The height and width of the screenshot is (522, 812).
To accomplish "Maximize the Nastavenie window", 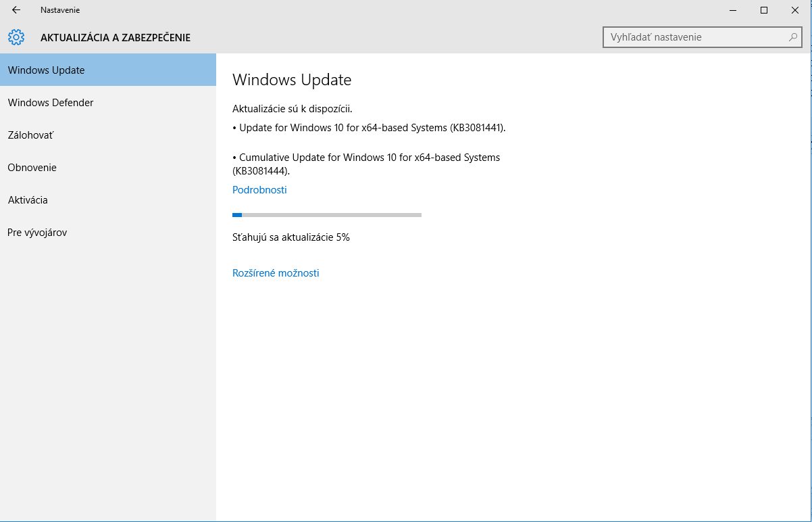I will point(764,10).
